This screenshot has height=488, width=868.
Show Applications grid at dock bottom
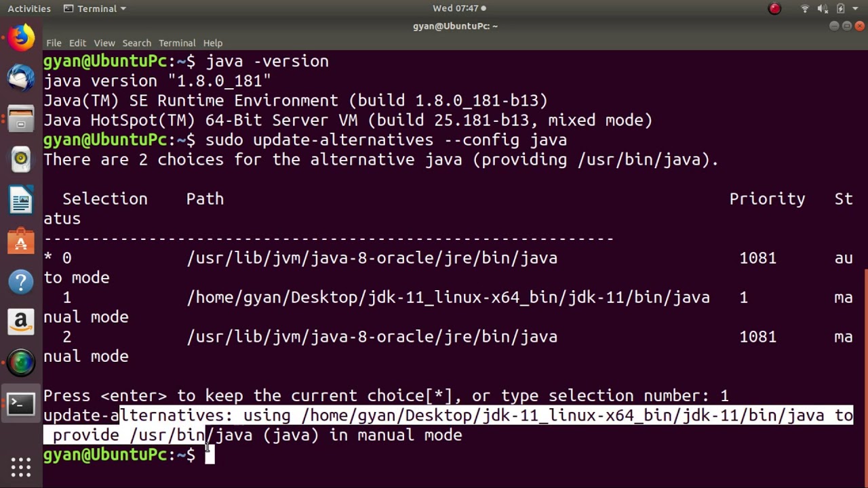[x=21, y=467]
